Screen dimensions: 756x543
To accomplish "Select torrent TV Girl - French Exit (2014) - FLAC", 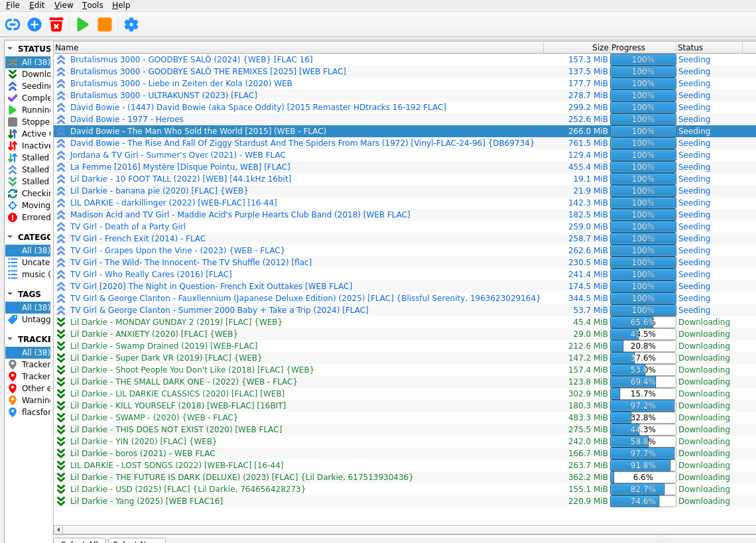I will point(138,238).
